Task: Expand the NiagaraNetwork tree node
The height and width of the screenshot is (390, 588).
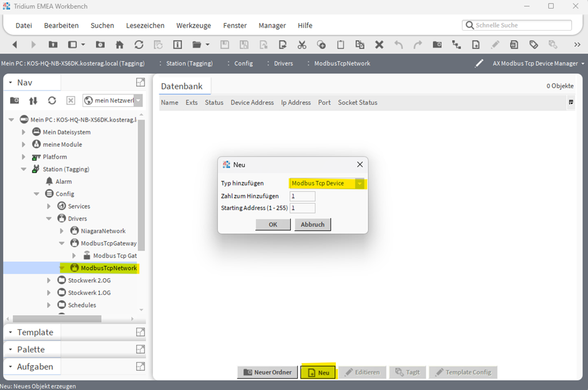Action: pos(62,231)
